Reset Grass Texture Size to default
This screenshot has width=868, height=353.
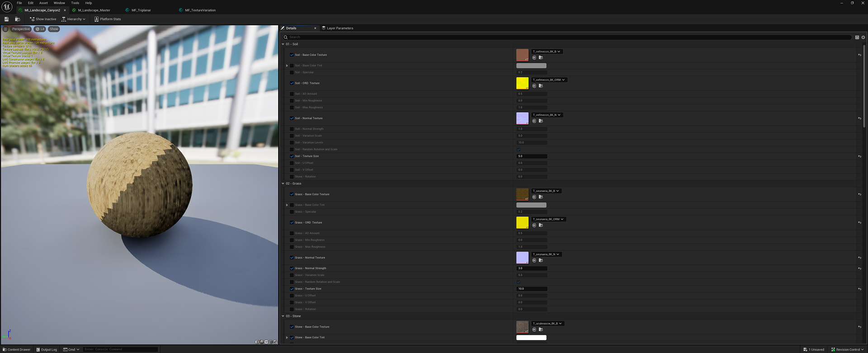point(859,289)
